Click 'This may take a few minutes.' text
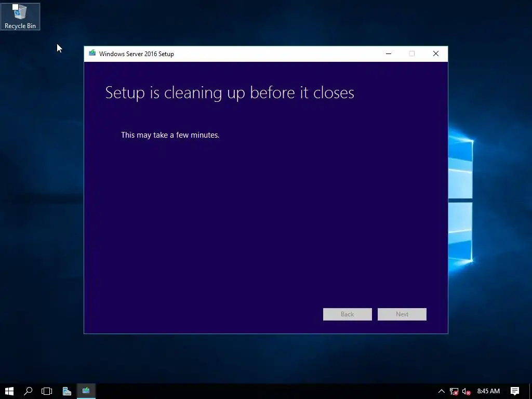The image size is (532, 399). click(x=170, y=135)
